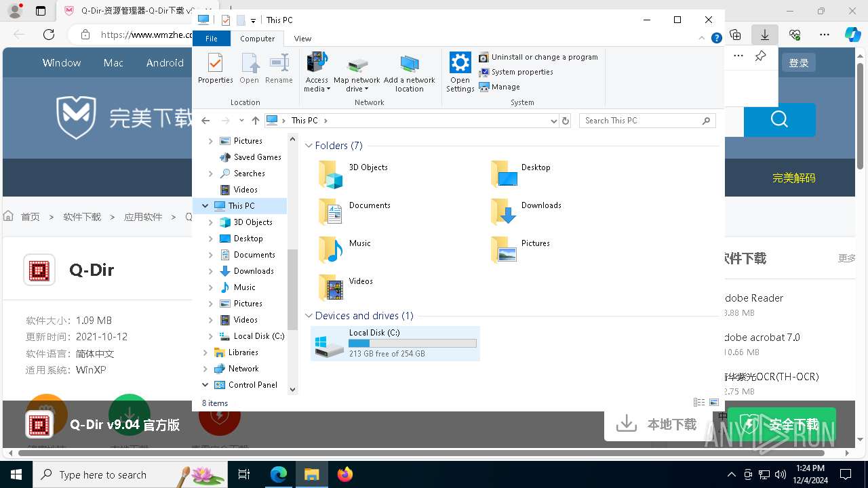
Task: Click browser downloads arrow icon
Action: click(765, 35)
